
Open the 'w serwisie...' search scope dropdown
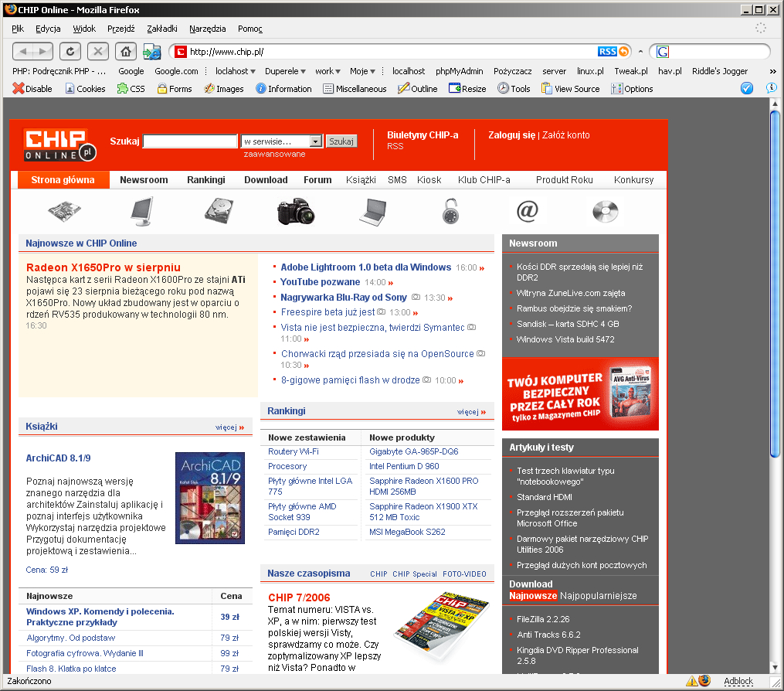(281, 141)
